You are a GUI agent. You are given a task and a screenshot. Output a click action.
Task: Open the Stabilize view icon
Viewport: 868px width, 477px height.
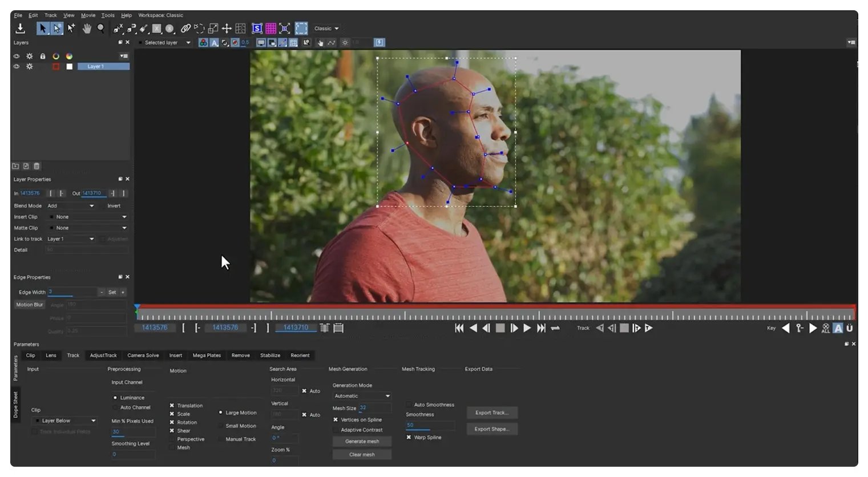(x=256, y=28)
